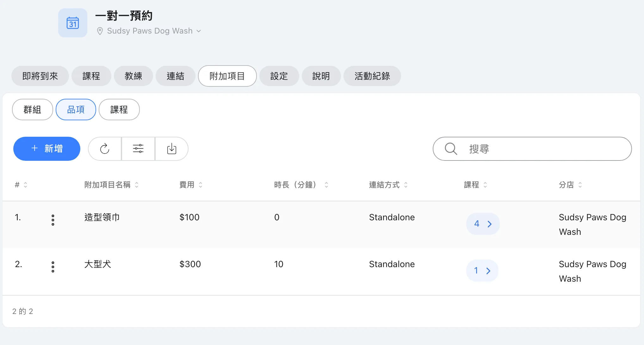The height and width of the screenshot is (345, 644).
Task: Open the 說明 tab
Action: [x=321, y=76]
